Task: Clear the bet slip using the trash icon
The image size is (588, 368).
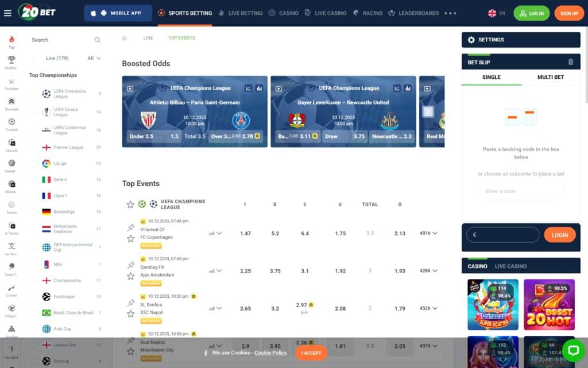Action: pos(570,61)
